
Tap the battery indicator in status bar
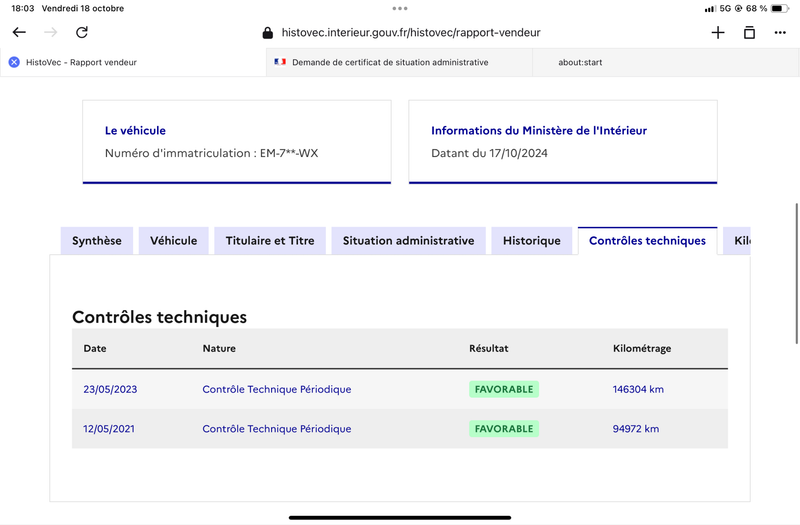pyautogui.click(x=780, y=8)
